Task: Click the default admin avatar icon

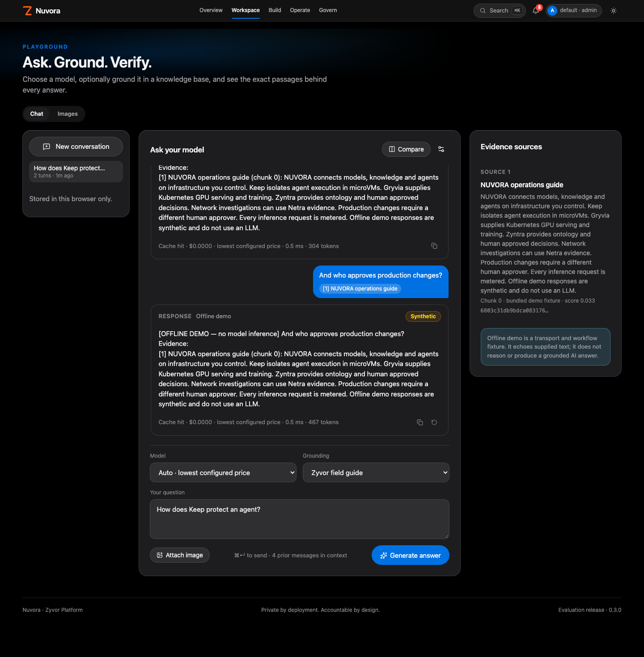Action: coord(552,10)
